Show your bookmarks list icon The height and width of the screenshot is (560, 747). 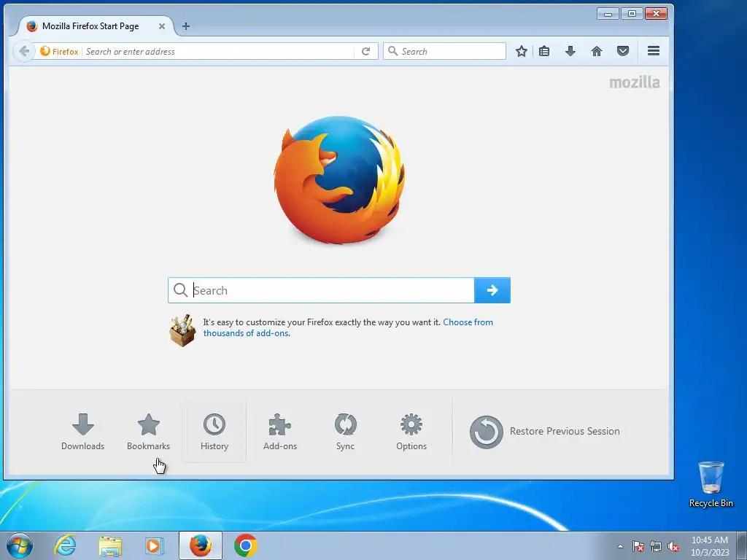[x=544, y=51]
